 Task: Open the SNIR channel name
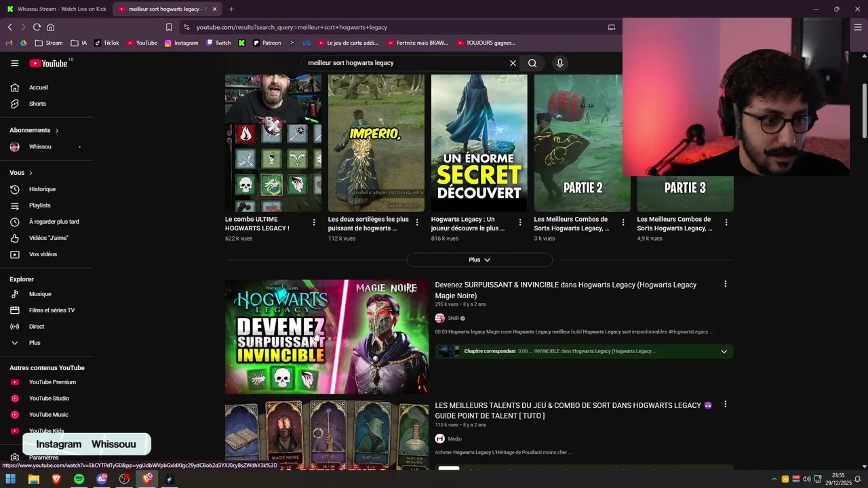[x=454, y=319]
